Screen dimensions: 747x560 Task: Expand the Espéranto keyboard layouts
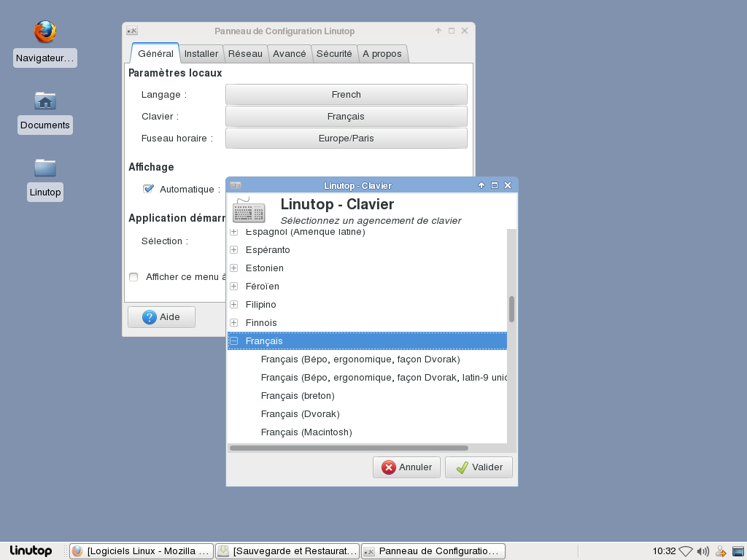tap(234, 250)
